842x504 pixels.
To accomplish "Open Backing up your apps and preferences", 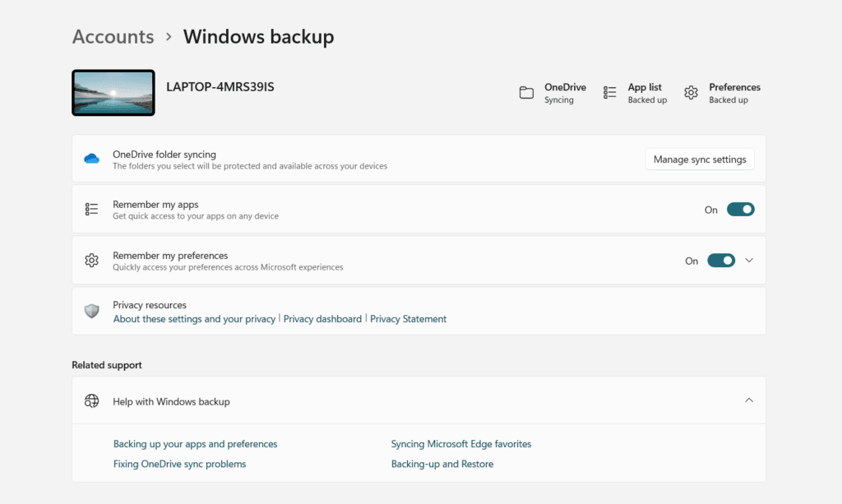I will pyautogui.click(x=196, y=444).
